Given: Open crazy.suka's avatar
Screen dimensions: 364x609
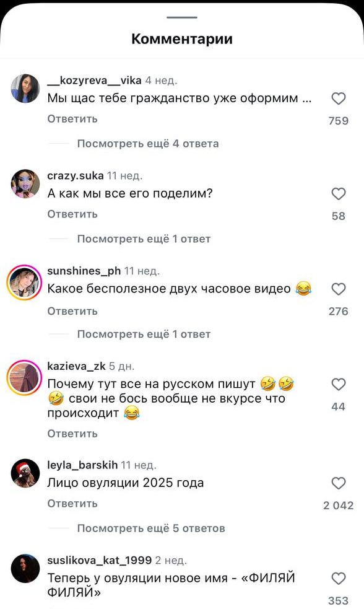Looking at the screenshot, I should point(25,184).
